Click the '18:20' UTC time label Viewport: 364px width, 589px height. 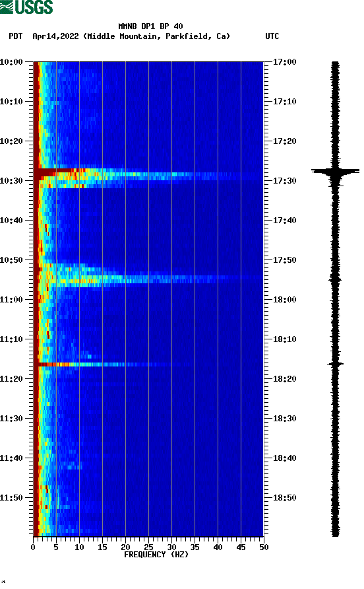point(284,379)
